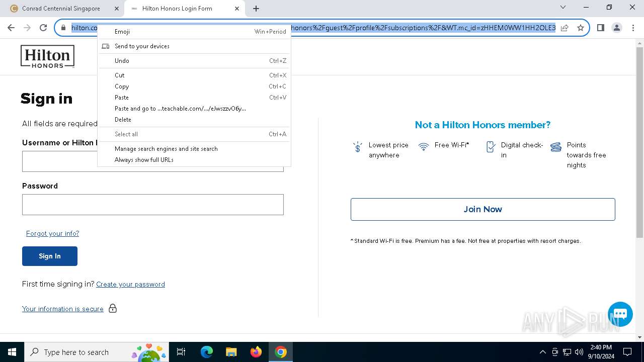Select the Hilton Honors Login Form tab

184,9
